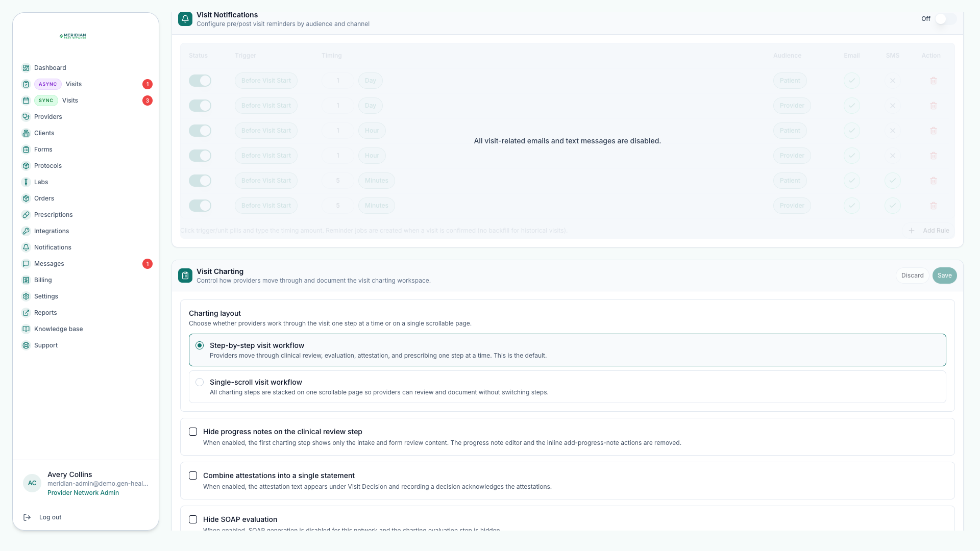980x551 pixels.
Task: Open the Messages chat bubble icon
Action: (26, 264)
